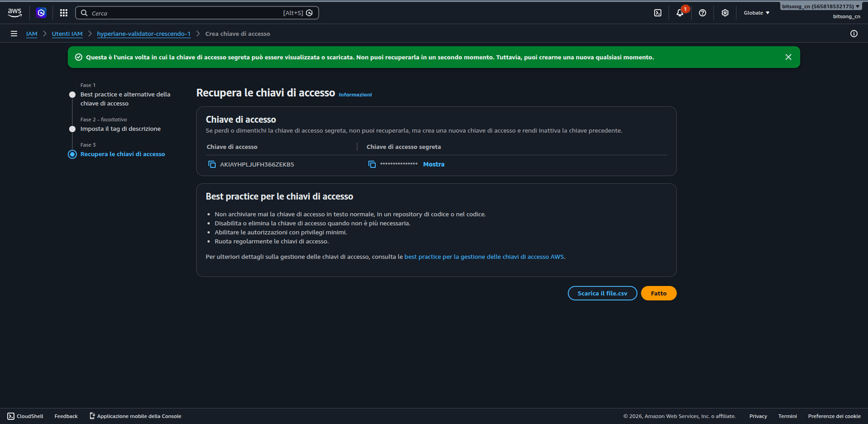Screen dimensions: 868x424
Task: Click Scarica il file.csv button
Action: (602, 293)
